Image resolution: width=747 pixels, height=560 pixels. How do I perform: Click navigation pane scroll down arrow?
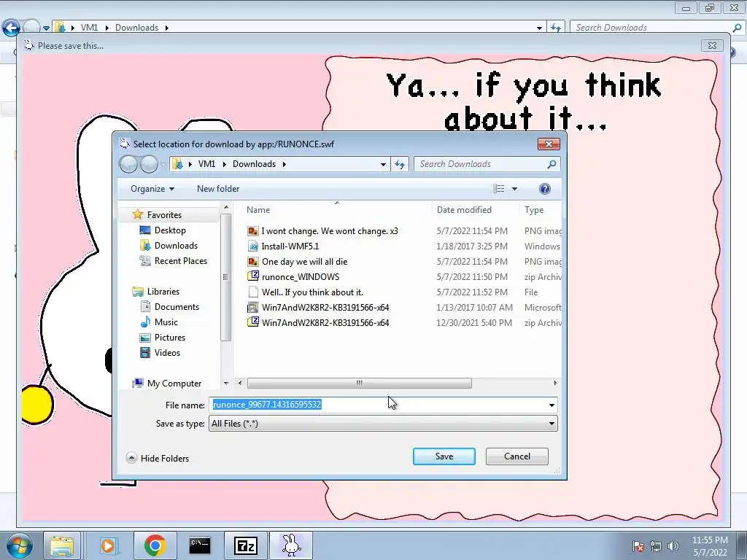pos(226,384)
